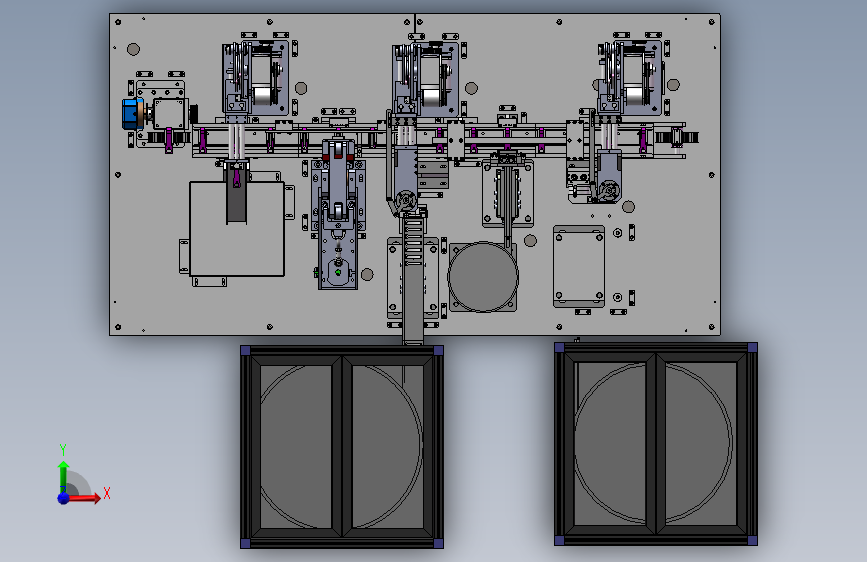Select the circular disc inside the right black frame
867x562 pixels.
click(x=654, y=443)
